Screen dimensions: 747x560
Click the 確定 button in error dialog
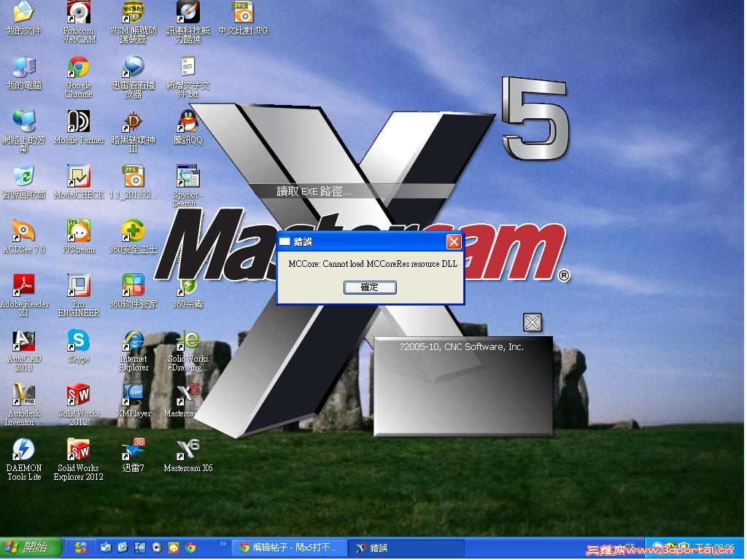tap(370, 287)
